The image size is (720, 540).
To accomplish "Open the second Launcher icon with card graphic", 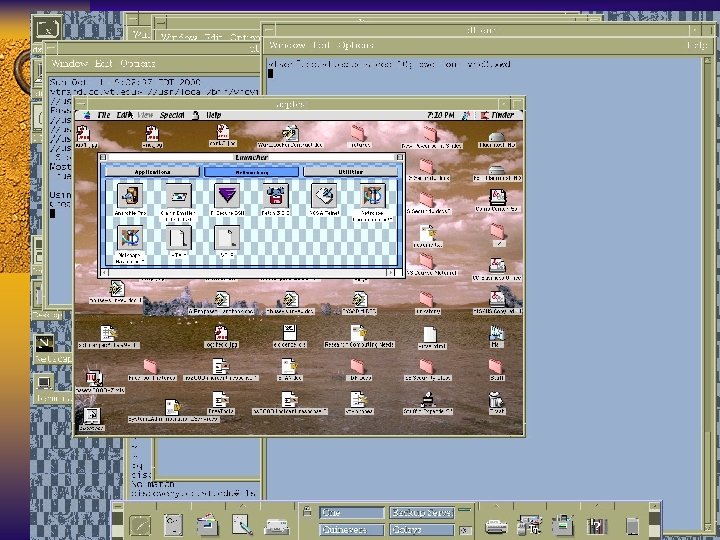I will (179, 196).
